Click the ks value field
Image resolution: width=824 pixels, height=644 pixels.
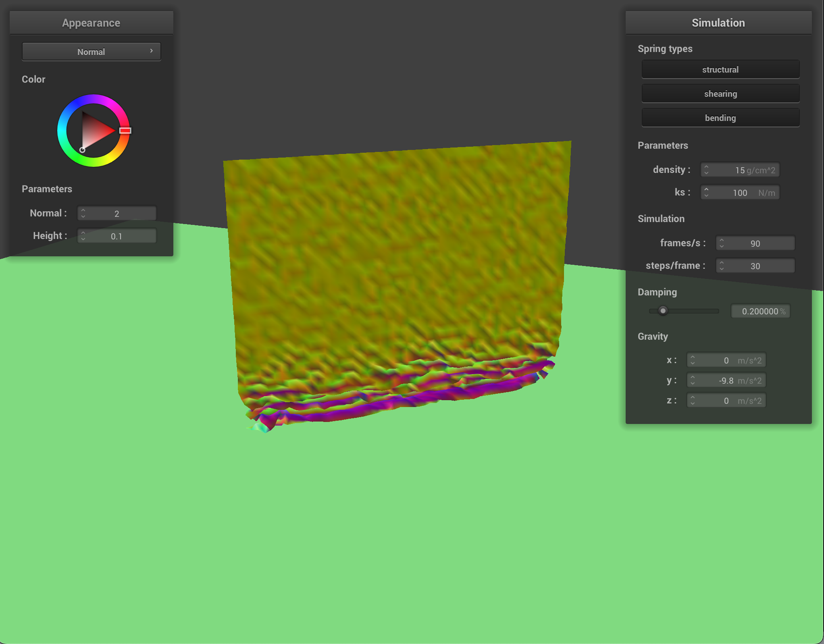[740, 192]
